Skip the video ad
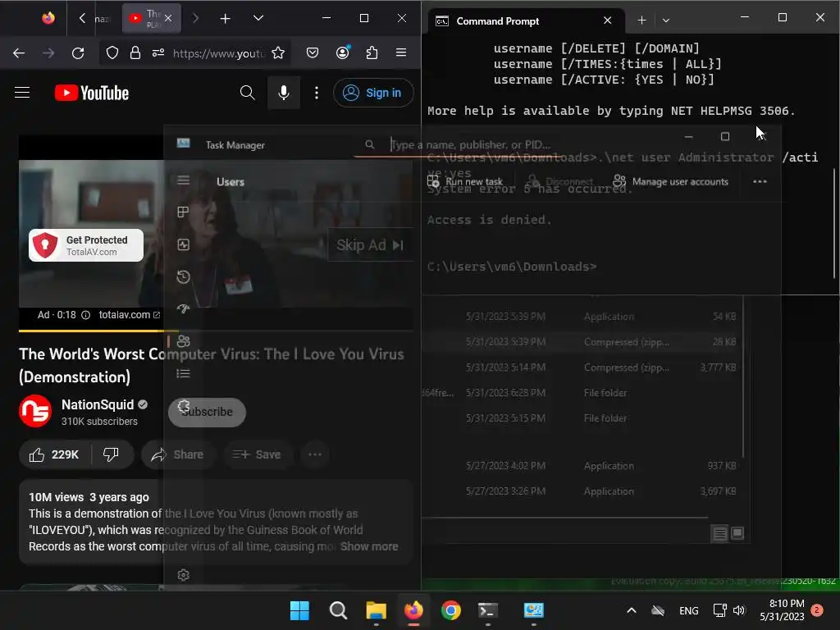Screen dimensions: 840x630 (370, 245)
